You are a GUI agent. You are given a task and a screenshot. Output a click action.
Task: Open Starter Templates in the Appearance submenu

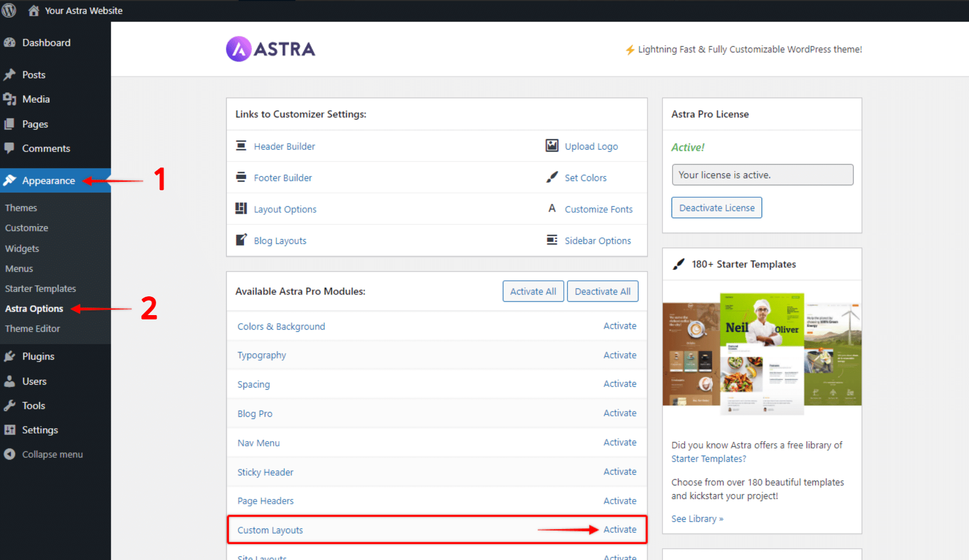point(41,288)
